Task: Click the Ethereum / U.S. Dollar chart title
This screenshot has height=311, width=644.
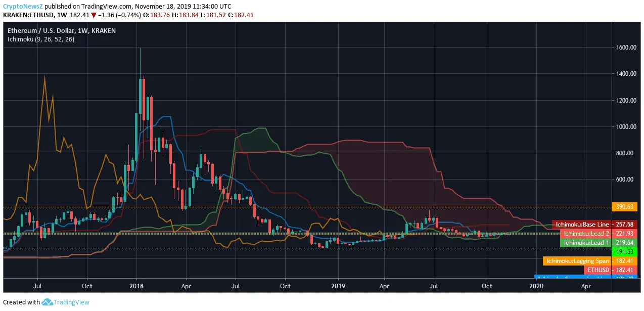Action: click(x=61, y=30)
